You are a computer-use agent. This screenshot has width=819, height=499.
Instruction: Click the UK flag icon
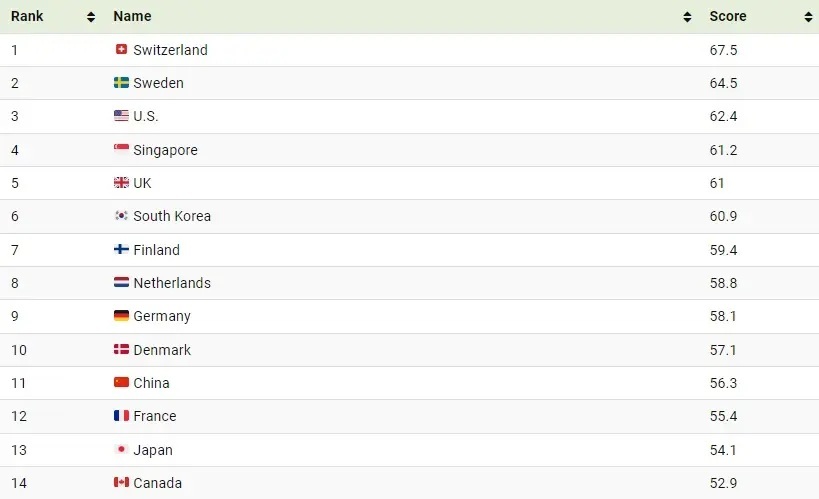click(121, 182)
